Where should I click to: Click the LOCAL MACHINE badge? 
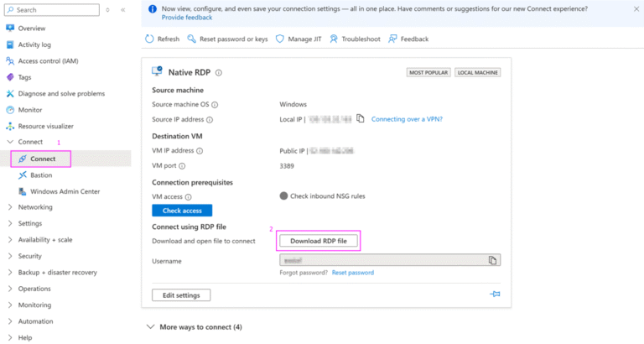tap(478, 72)
